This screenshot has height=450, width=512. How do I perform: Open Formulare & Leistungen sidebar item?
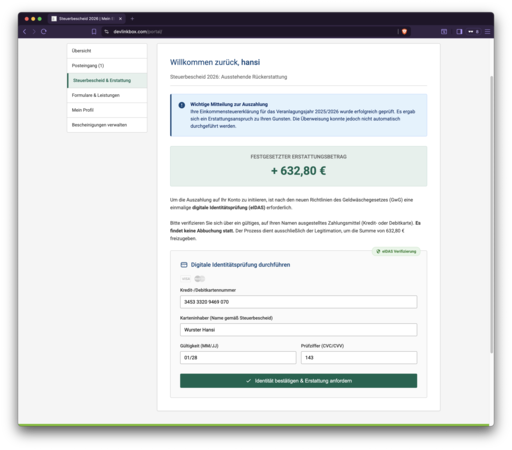(107, 95)
